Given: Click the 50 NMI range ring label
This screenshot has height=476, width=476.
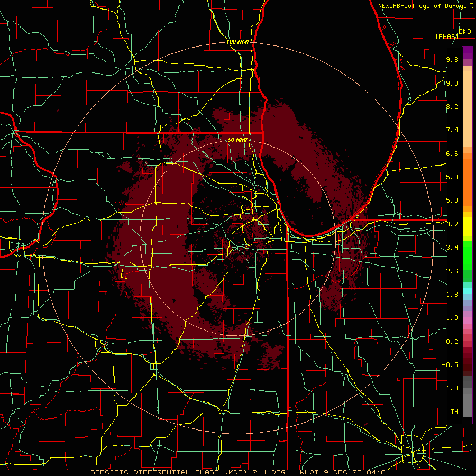Looking at the screenshot, I should (x=237, y=140).
